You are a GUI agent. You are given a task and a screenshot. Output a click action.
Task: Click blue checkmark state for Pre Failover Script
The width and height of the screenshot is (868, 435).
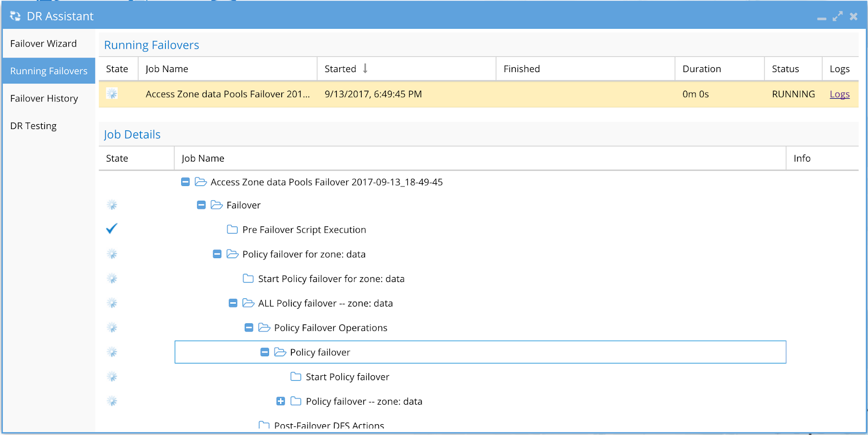click(x=112, y=229)
